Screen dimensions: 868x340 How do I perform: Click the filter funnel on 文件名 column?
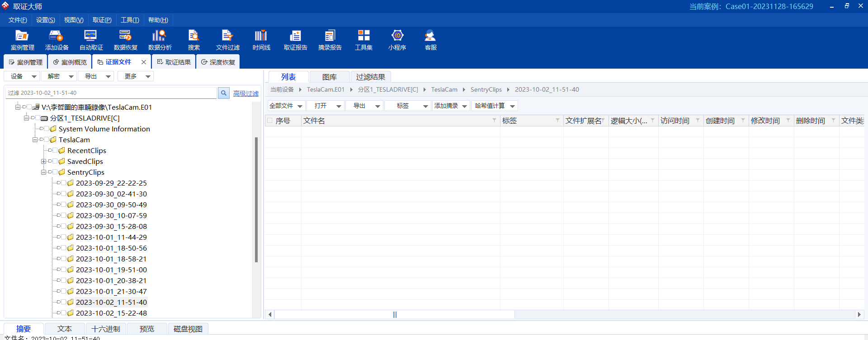(494, 120)
